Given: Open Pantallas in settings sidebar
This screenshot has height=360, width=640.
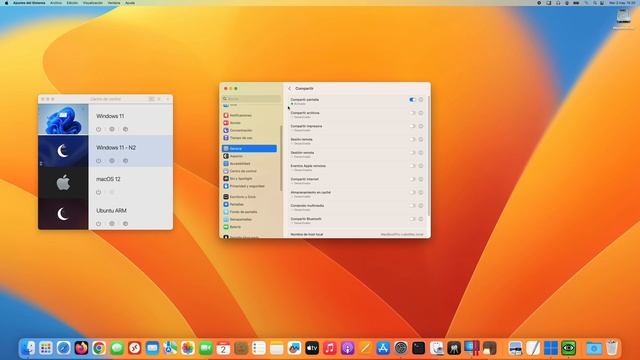Looking at the screenshot, I should (x=249, y=204).
